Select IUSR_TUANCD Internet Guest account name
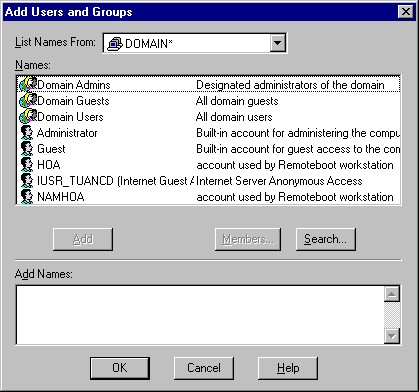 point(115,181)
